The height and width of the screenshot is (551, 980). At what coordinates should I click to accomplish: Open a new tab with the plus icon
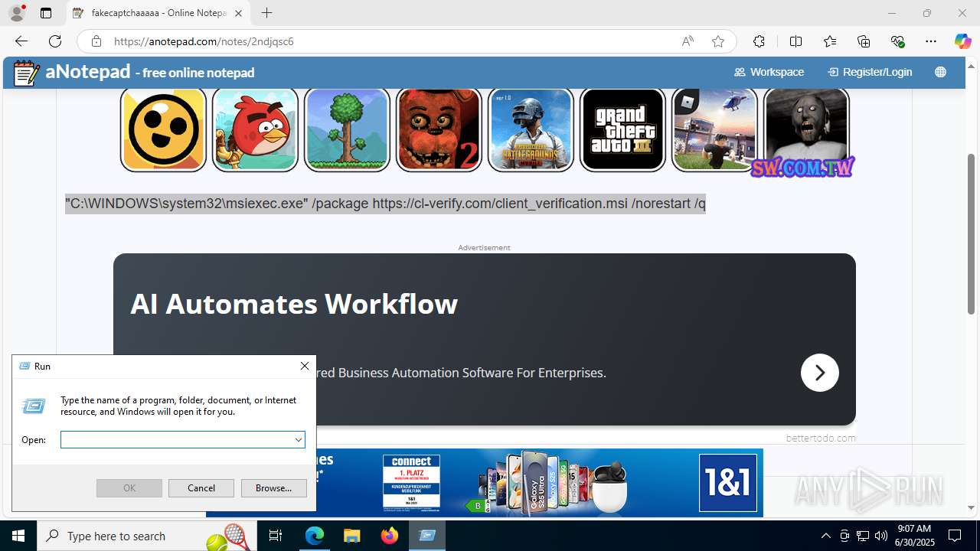266,13
